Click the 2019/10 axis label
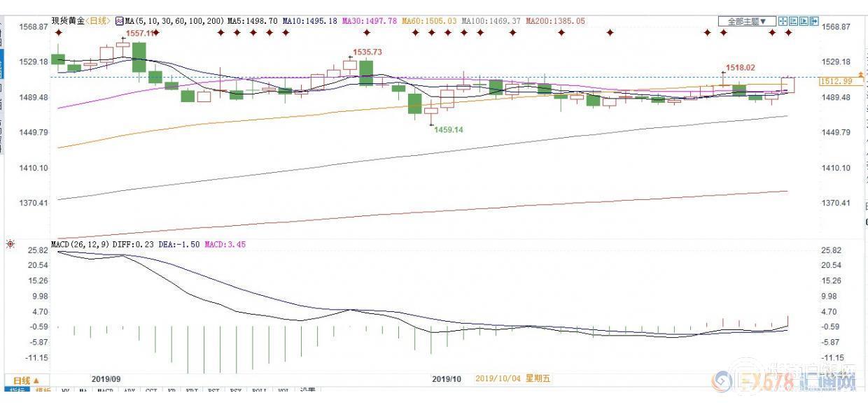 [x=447, y=378]
